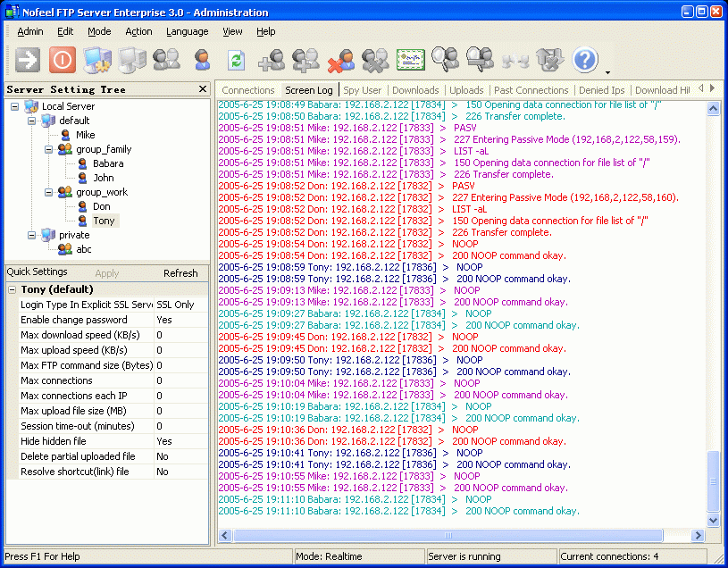This screenshot has height=568, width=728.
Task: Click the single colored user toolbar icon
Action: coord(202,60)
